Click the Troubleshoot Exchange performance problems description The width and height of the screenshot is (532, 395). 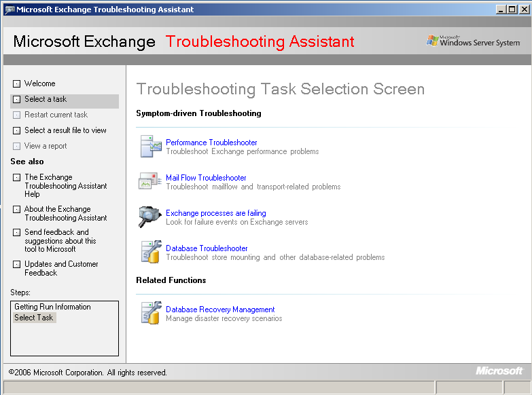pos(243,151)
